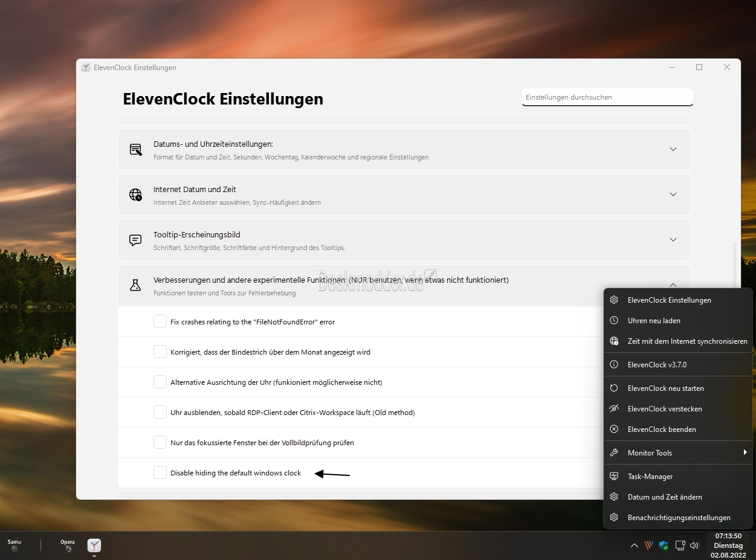Choose Datum und Zeit ändern

pos(678,497)
